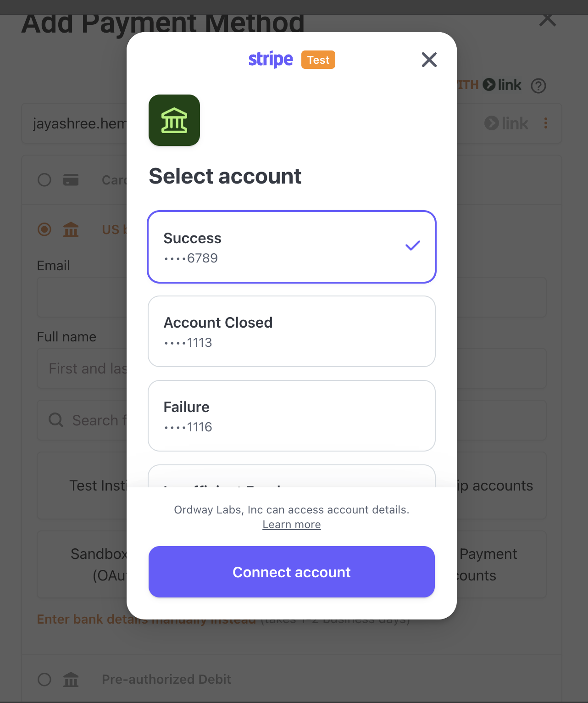Open the three-dot menu beside link

(546, 123)
